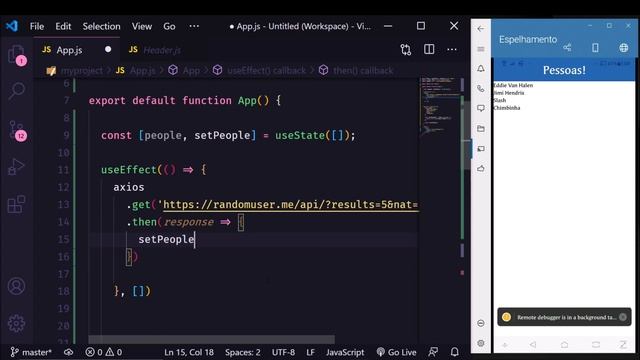The height and width of the screenshot is (360, 640).
Task: Open messages icon in mirroring sidebar
Action: [481, 108]
